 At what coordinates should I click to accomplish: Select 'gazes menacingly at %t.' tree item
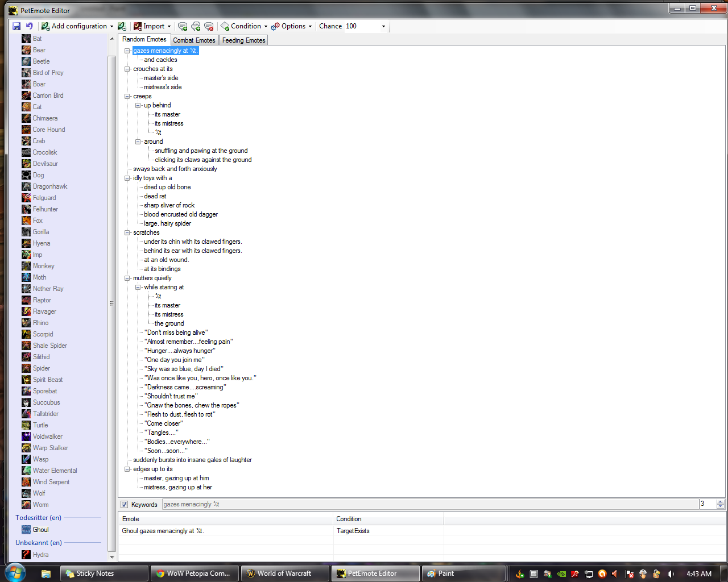pyautogui.click(x=166, y=51)
